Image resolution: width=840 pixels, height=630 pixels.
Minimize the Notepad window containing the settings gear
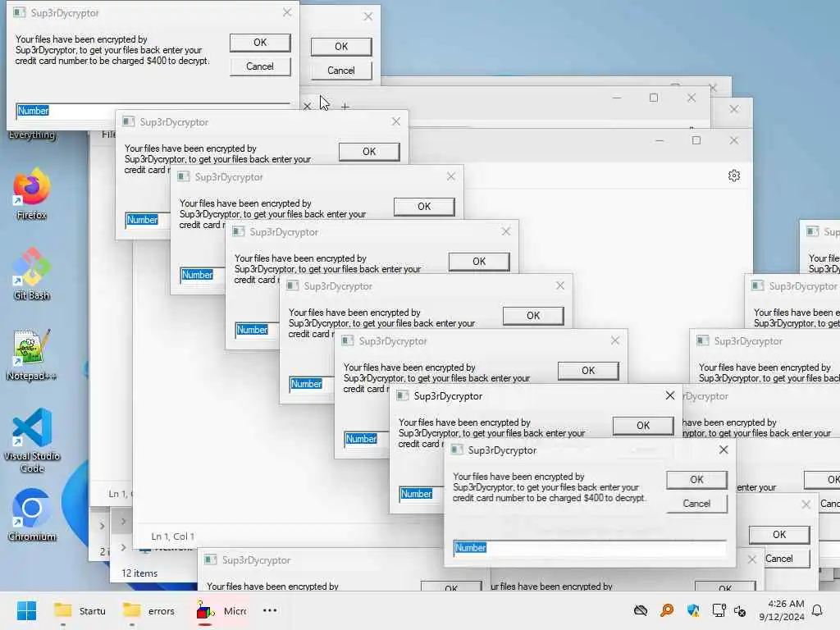coord(660,140)
